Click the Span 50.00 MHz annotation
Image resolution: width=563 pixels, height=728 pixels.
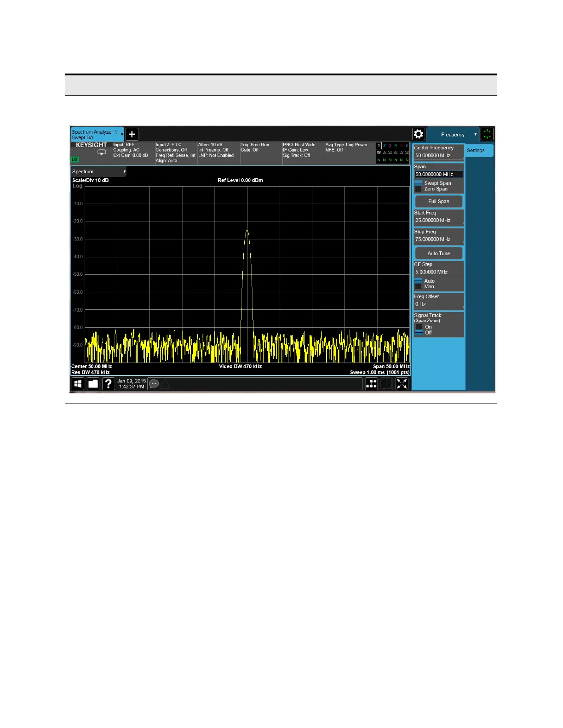coord(391,366)
